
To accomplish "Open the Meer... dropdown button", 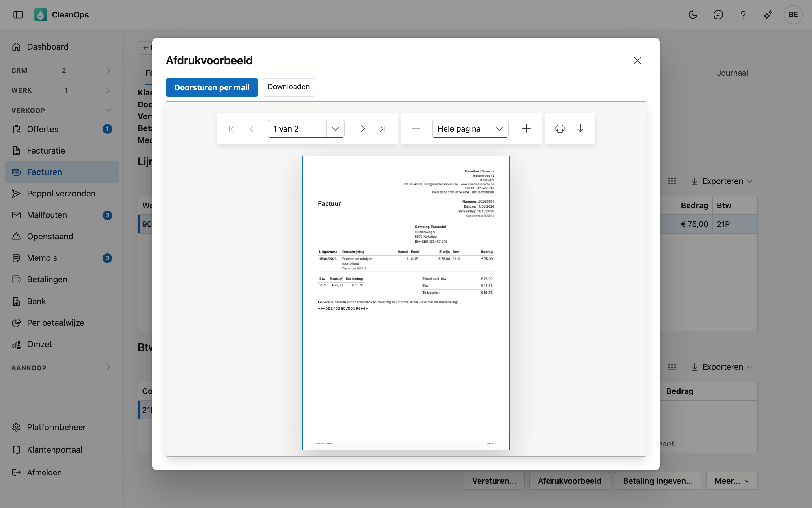I will pyautogui.click(x=731, y=481).
